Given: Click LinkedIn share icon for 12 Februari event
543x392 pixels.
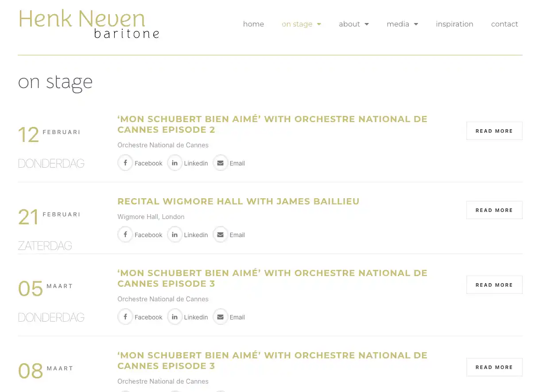Looking at the screenshot, I should point(175,163).
